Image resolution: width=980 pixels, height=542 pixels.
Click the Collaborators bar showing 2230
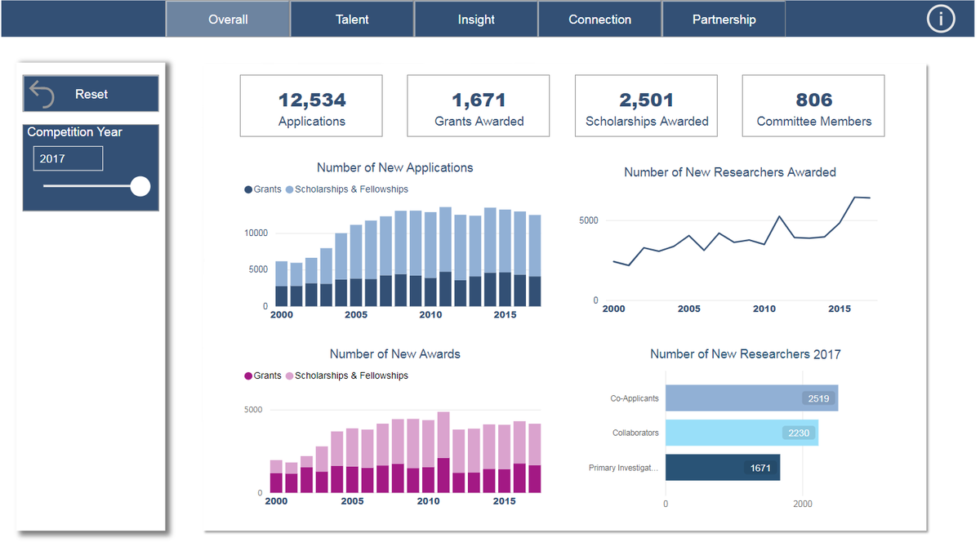742,433
